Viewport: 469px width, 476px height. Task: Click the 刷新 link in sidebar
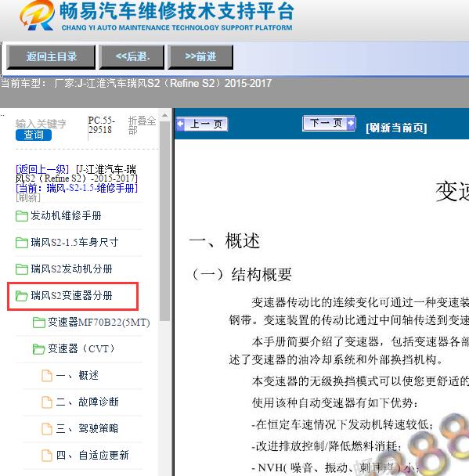click(28, 197)
